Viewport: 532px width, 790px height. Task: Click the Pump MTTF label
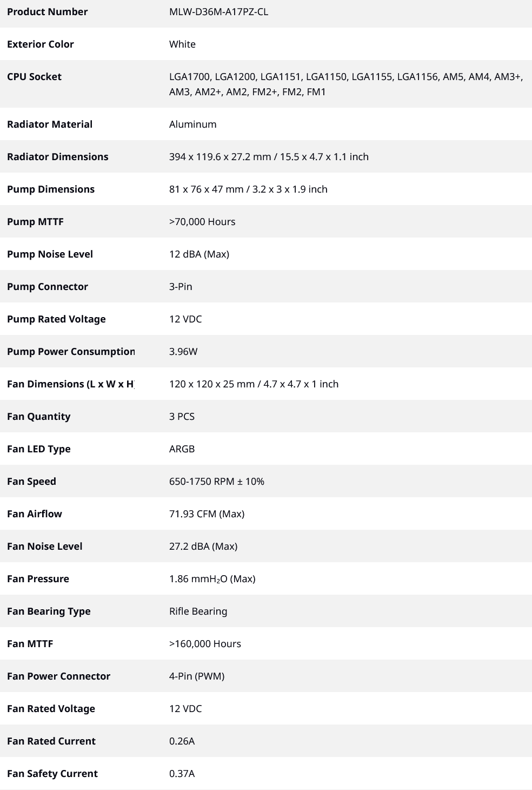[35, 221]
